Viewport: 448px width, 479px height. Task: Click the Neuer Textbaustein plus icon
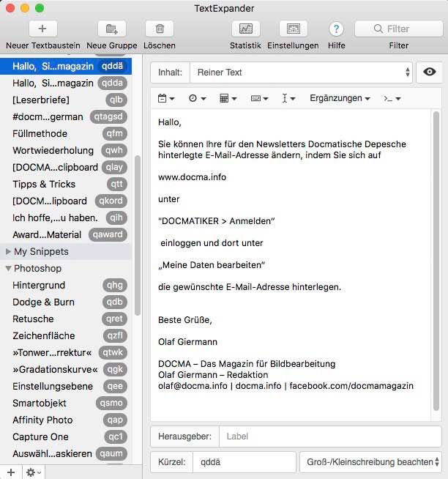point(42,29)
